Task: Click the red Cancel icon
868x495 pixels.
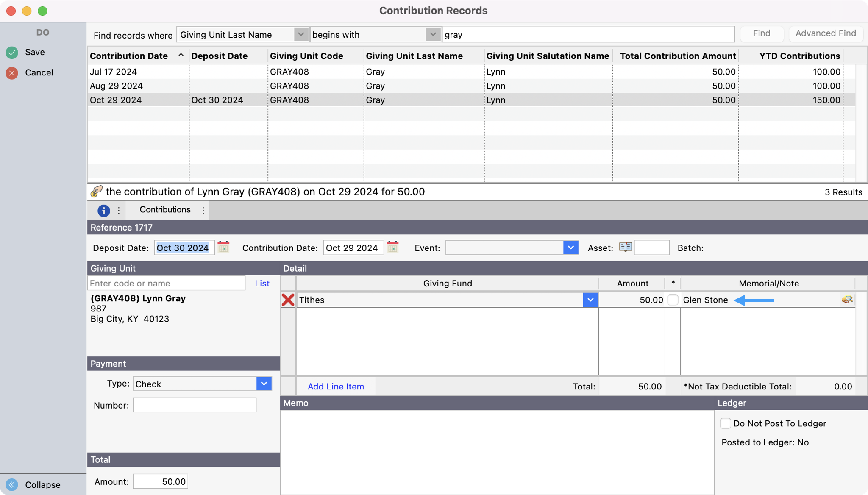Action: tap(12, 73)
